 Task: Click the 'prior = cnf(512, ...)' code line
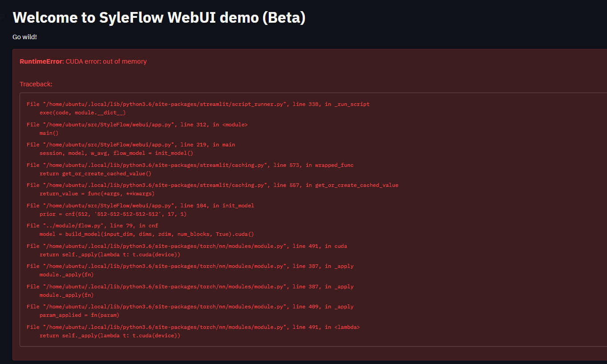point(113,214)
